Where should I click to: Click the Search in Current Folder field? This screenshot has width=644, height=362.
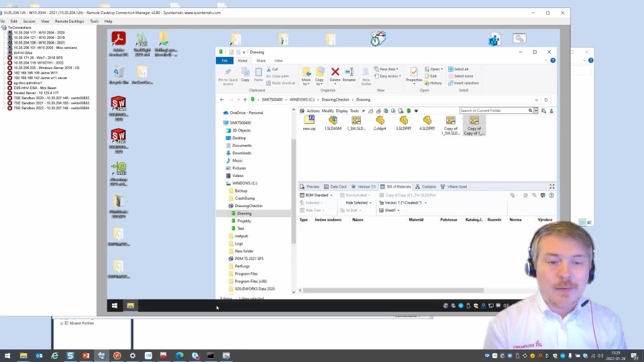tap(494, 111)
